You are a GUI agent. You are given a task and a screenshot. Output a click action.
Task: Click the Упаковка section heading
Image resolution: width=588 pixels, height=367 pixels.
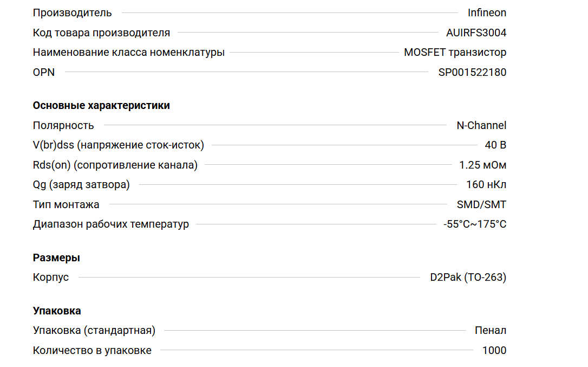coord(57,311)
